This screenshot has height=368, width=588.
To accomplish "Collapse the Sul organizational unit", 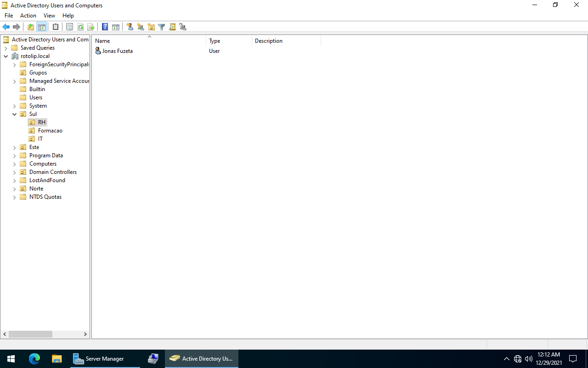I will (14, 114).
